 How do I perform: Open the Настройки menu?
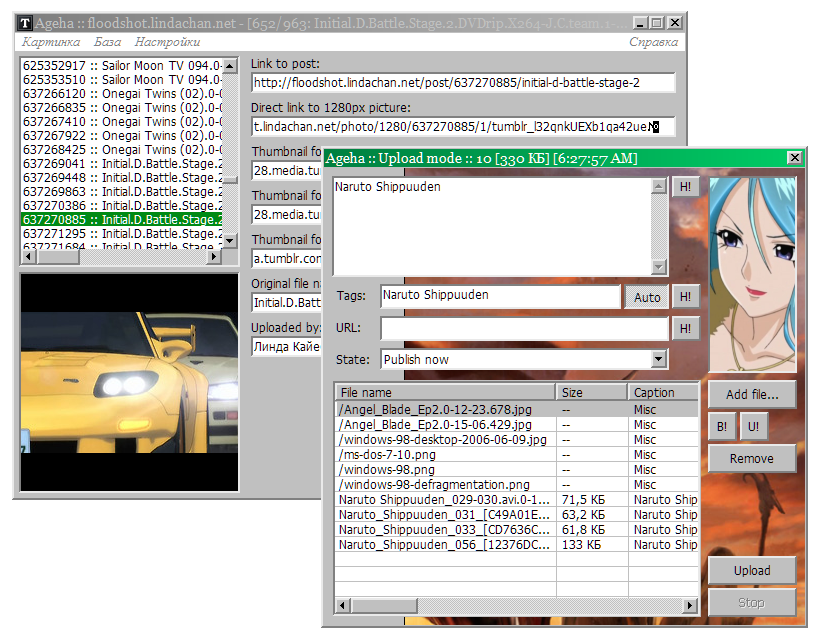[x=167, y=42]
